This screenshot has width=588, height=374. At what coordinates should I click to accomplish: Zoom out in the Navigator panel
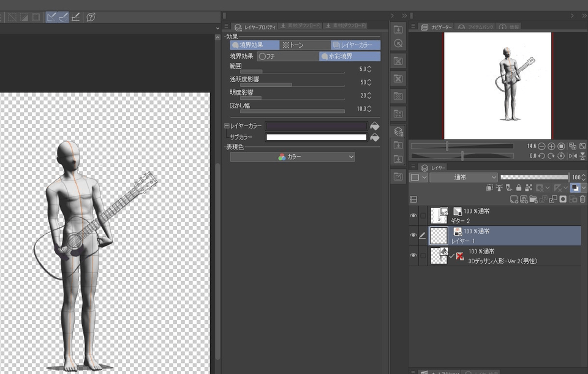(x=541, y=146)
